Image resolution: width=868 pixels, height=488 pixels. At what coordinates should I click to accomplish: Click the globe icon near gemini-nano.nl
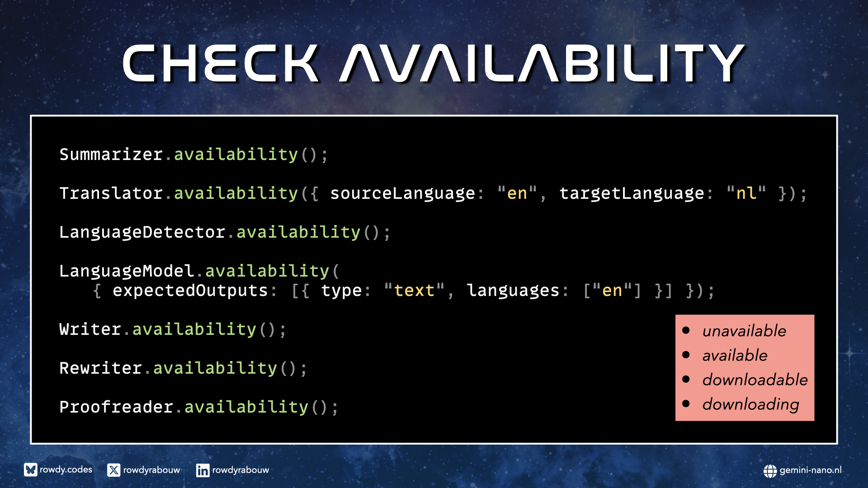click(770, 471)
